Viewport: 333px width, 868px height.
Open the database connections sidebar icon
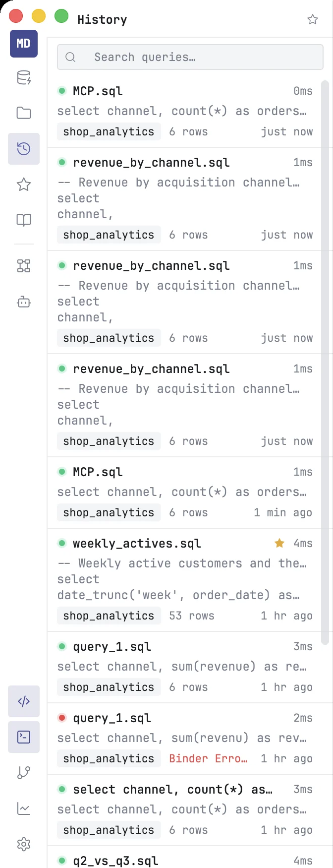coord(24,78)
